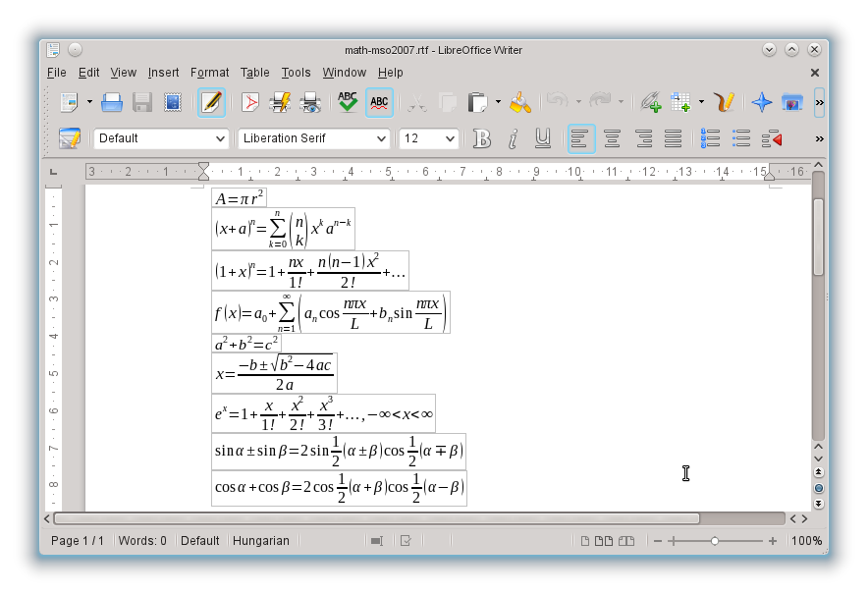868x594 pixels.
Task: Click the Hungarian language status entry
Action: [260, 540]
